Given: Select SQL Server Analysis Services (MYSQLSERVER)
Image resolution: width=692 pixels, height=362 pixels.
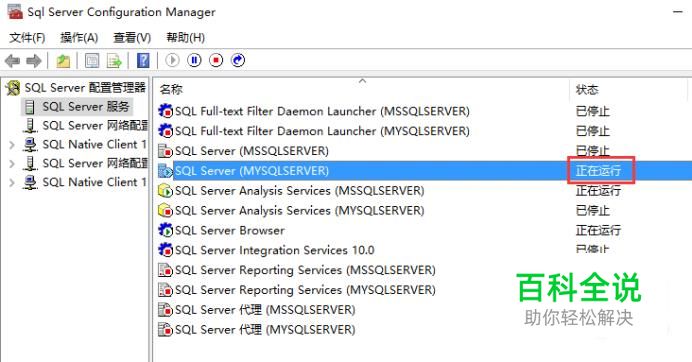Looking at the screenshot, I should tap(299, 210).
